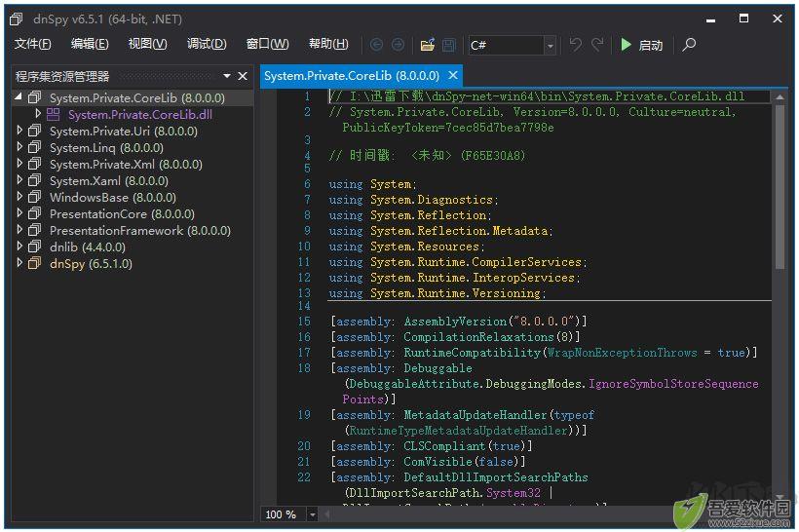
Task: Click RuntimeCompatibility on line 17
Action: pyautogui.click(x=473, y=353)
